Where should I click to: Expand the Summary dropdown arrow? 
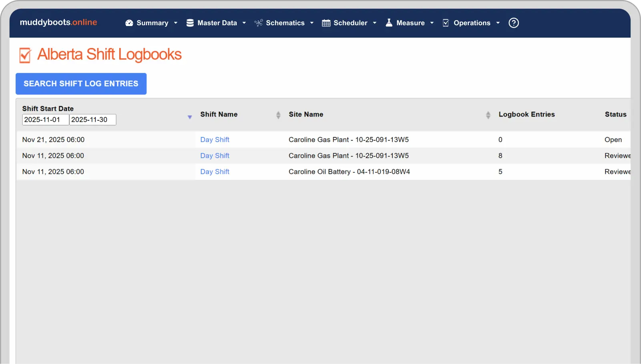coord(175,23)
